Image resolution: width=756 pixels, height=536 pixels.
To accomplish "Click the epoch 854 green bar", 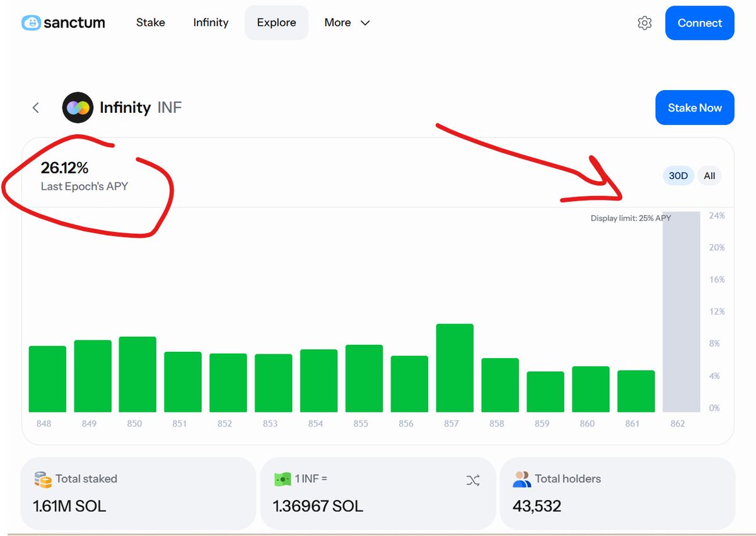I will [318, 381].
